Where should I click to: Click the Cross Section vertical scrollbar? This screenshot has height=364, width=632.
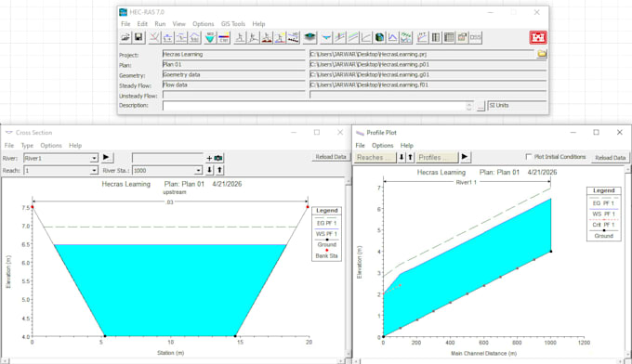pos(348,267)
